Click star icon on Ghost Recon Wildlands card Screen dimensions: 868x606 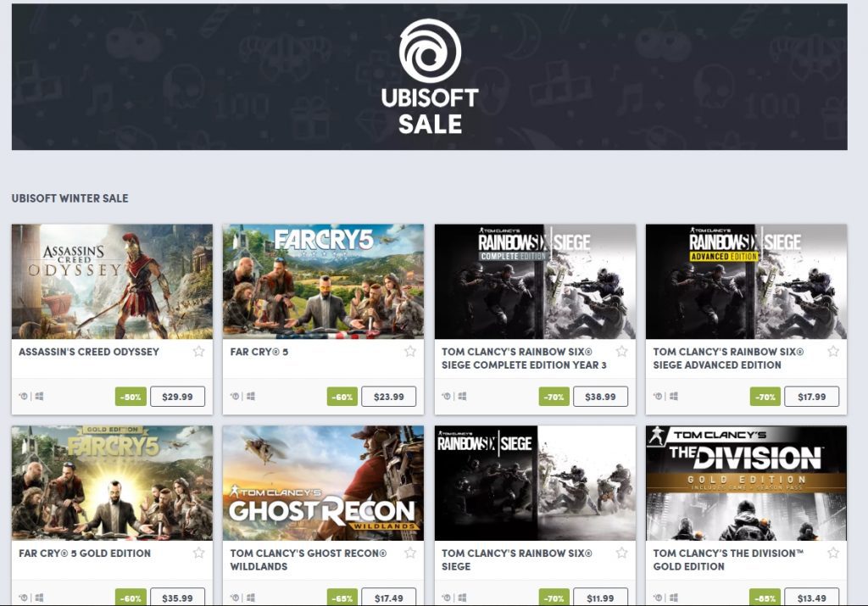point(410,553)
